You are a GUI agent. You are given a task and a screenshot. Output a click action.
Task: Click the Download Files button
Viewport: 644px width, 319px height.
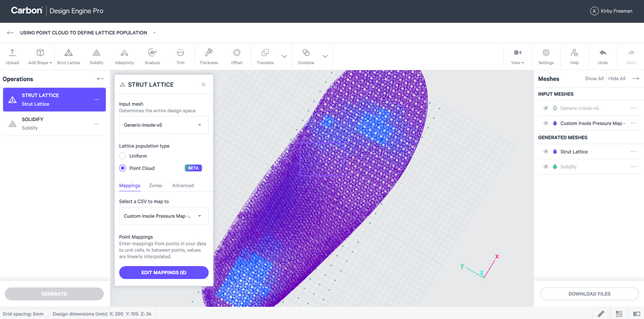(589, 294)
